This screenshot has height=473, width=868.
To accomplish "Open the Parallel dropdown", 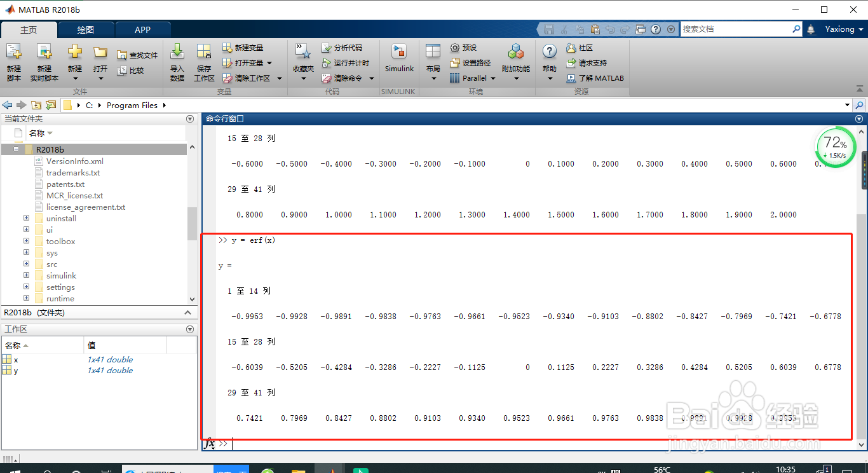I will coord(492,78).
